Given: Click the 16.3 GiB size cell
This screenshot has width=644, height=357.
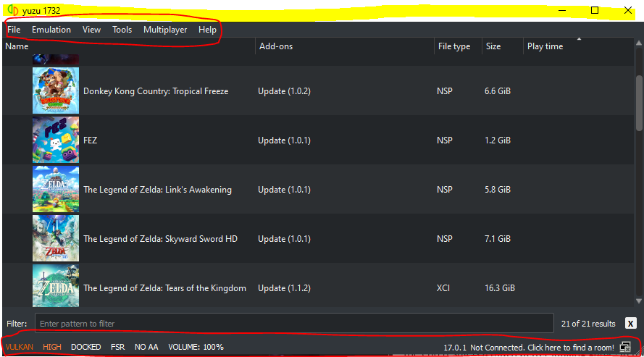Looking at the screenshot, I should (x=499, y=288).
